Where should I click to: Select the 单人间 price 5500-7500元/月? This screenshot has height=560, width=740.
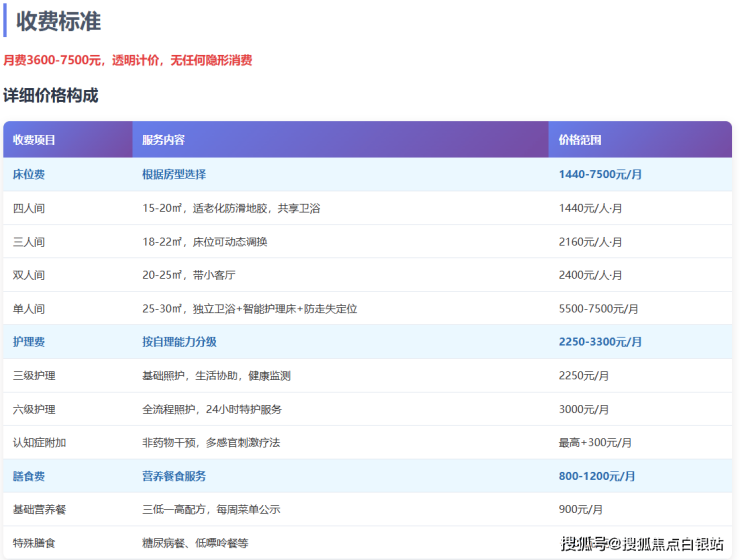pos(598,309)
